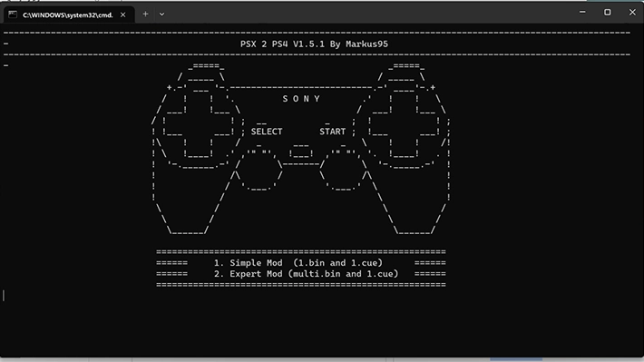The image size is (644, 362).
Task: Click the SONY text on the controller
Action: pos(301,99)
